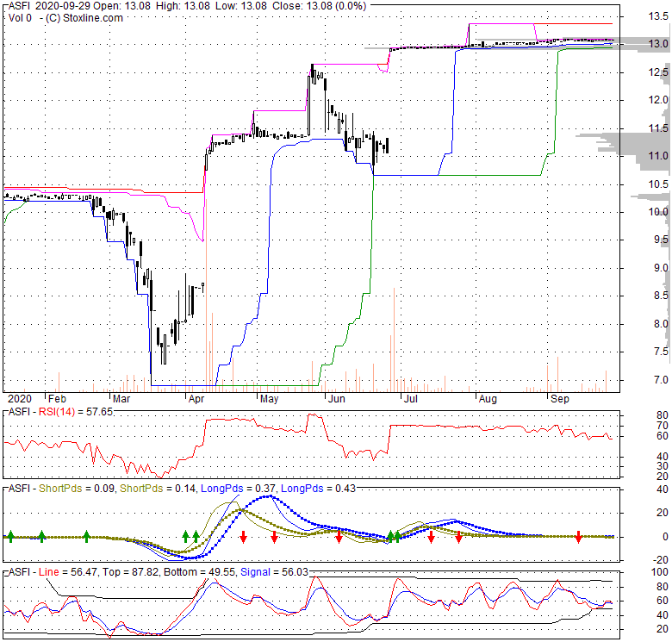
Task: Click the 'Signal = 56.03' label
Action: (x=274, y=572)
